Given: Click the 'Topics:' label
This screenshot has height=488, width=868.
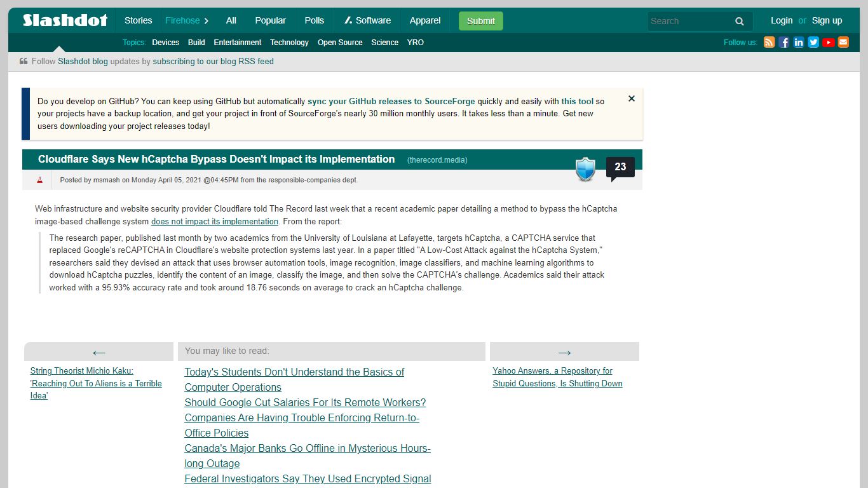Looking at the screenshot, I should pos(134,43).
